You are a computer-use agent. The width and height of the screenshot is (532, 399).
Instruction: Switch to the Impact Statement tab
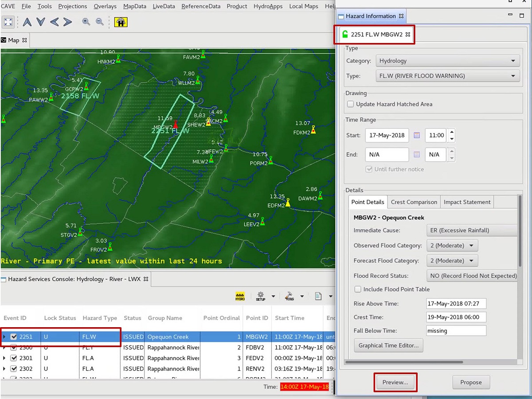467,202
